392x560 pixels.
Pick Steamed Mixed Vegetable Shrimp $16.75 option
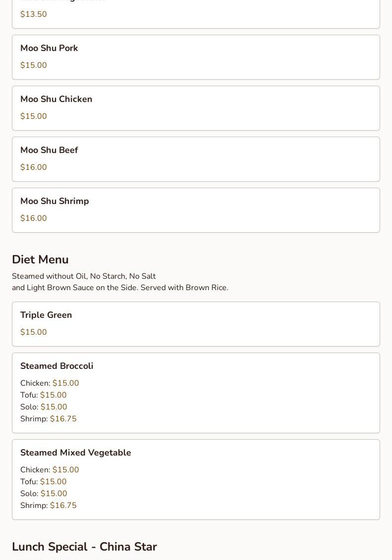(x=49, y=506)
